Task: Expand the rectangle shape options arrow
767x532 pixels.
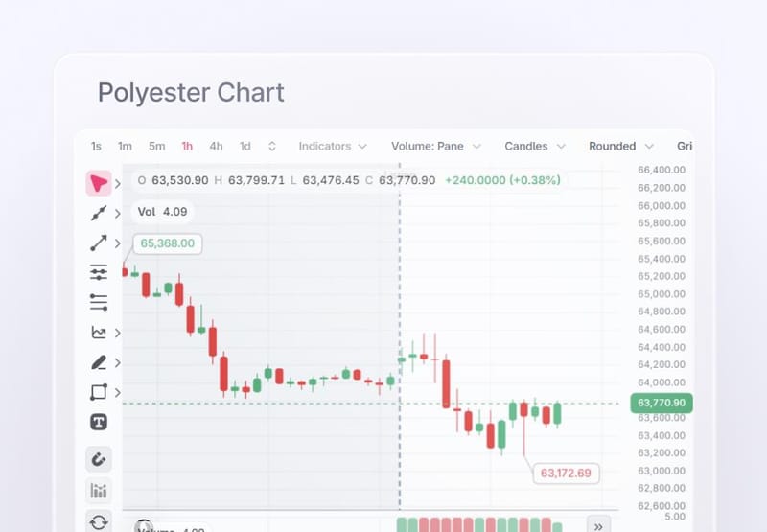Action: click(x=117, y=392)
